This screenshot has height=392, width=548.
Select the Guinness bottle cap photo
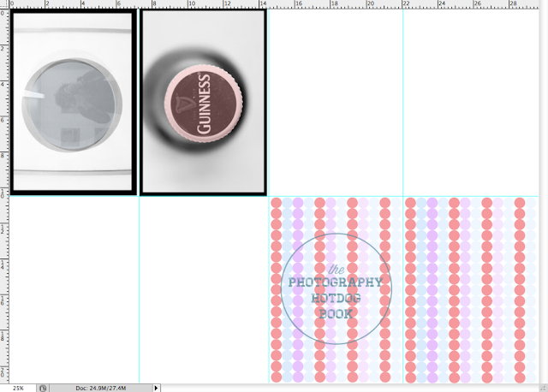pos(203,102)
